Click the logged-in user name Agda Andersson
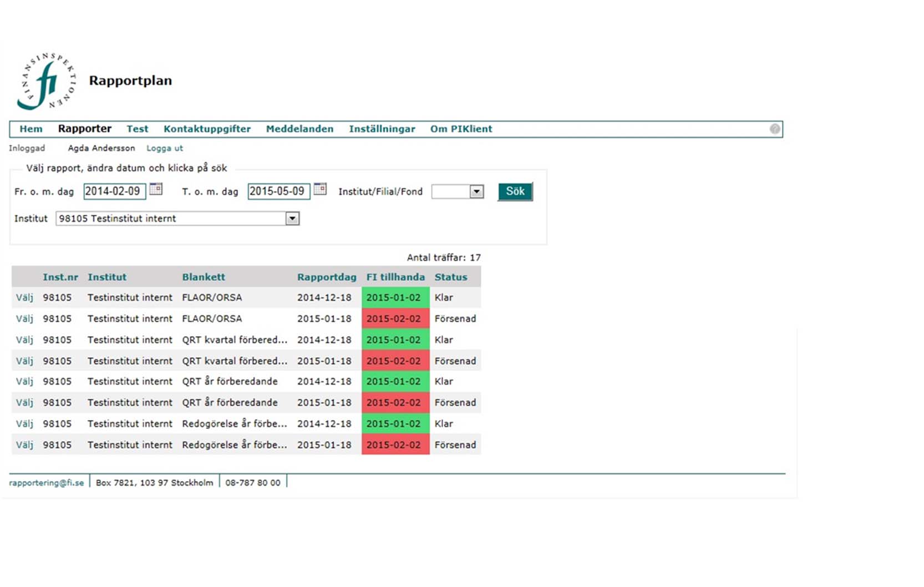 101,148
